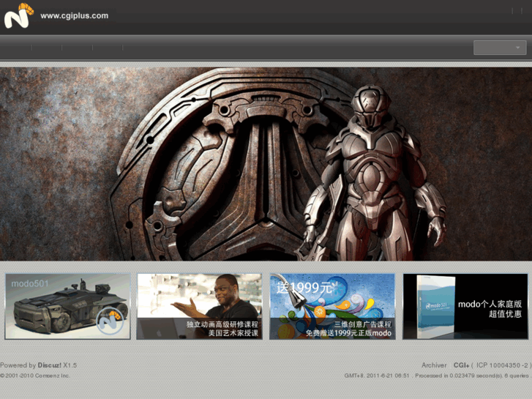532x399 pixels.
Task: Open the modo个人家庭版 超值优惠 promo thumbnail
Action: coord(465,306)
